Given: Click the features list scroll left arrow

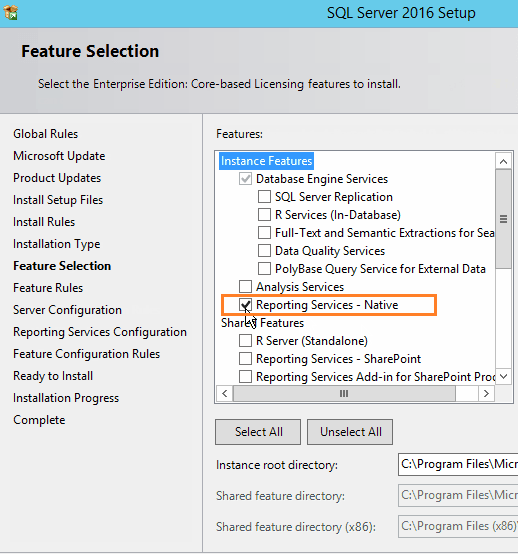Looking at the screenshot, I should pos(224,394).
